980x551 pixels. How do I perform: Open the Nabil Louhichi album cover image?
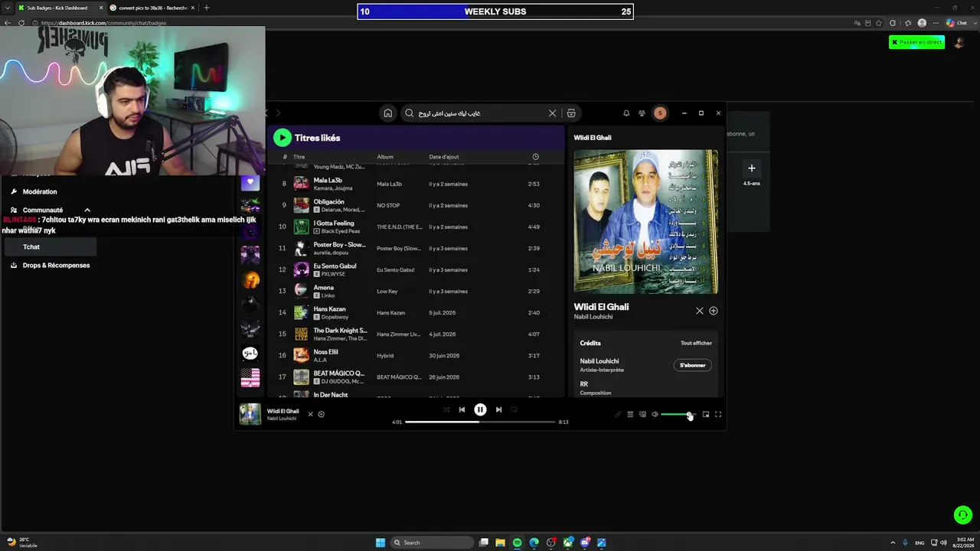[646, 221]
